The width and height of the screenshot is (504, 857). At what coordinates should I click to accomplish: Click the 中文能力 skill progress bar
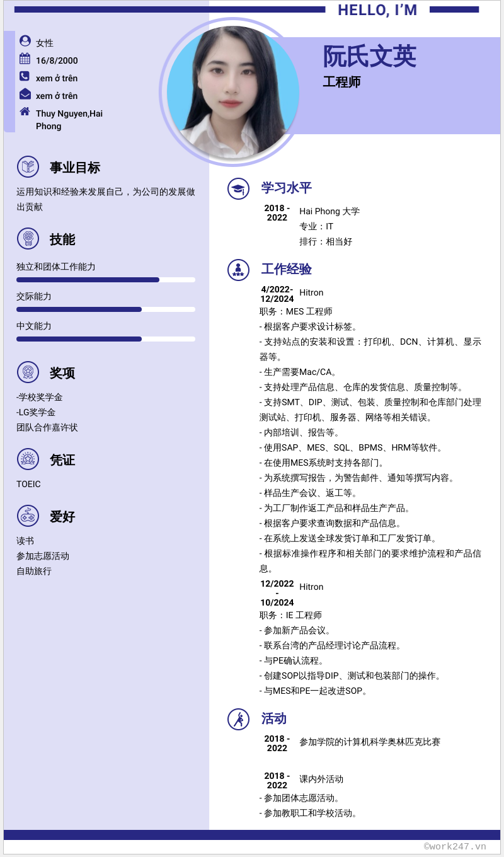click(105, 339)
